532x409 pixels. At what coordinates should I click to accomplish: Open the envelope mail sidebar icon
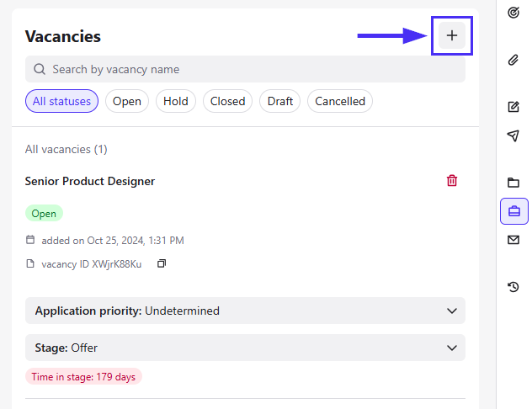pyautogui.click(x=513, y=240)
